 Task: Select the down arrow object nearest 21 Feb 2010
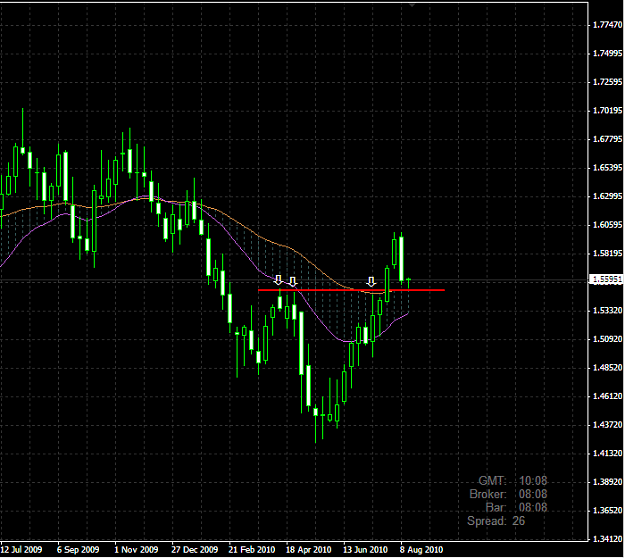278,280
